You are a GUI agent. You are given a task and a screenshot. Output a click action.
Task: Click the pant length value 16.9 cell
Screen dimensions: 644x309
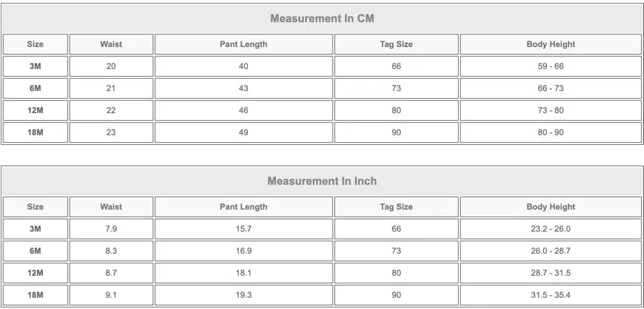[244, 251]
